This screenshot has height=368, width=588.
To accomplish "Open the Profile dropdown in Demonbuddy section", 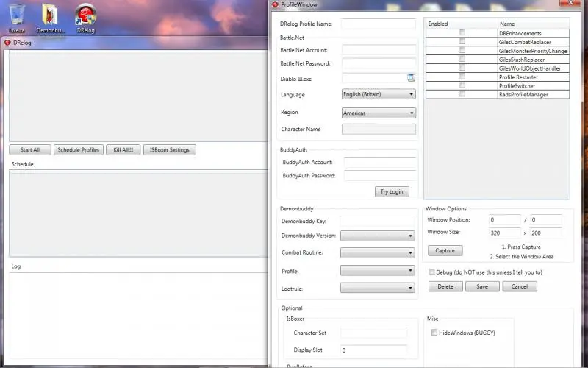I will pos(377,270).
